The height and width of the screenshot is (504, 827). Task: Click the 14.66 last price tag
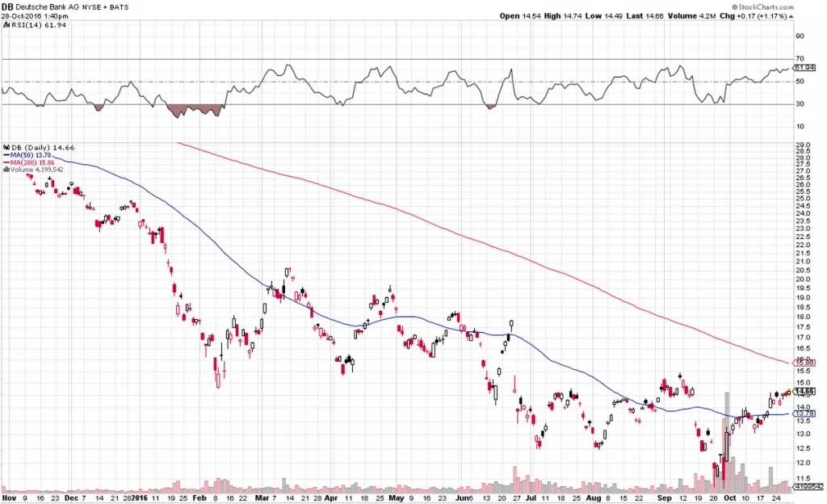click(x=804, y=391)
